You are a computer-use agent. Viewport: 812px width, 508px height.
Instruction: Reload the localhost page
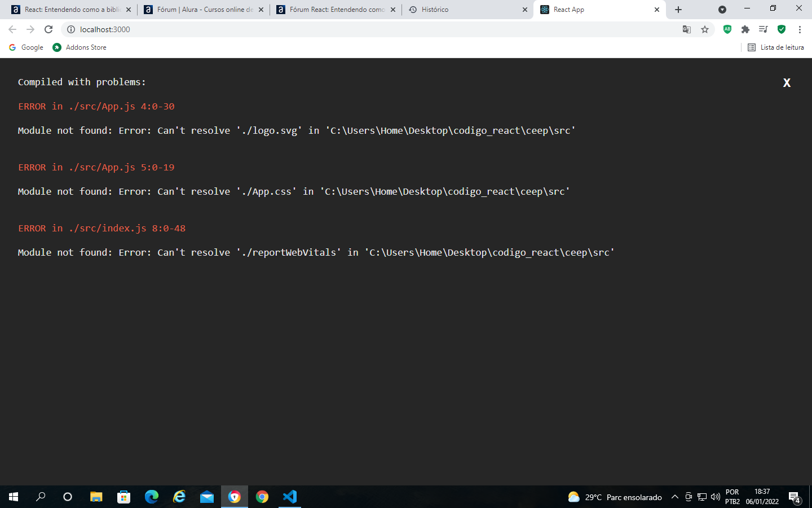coord(48,29)
